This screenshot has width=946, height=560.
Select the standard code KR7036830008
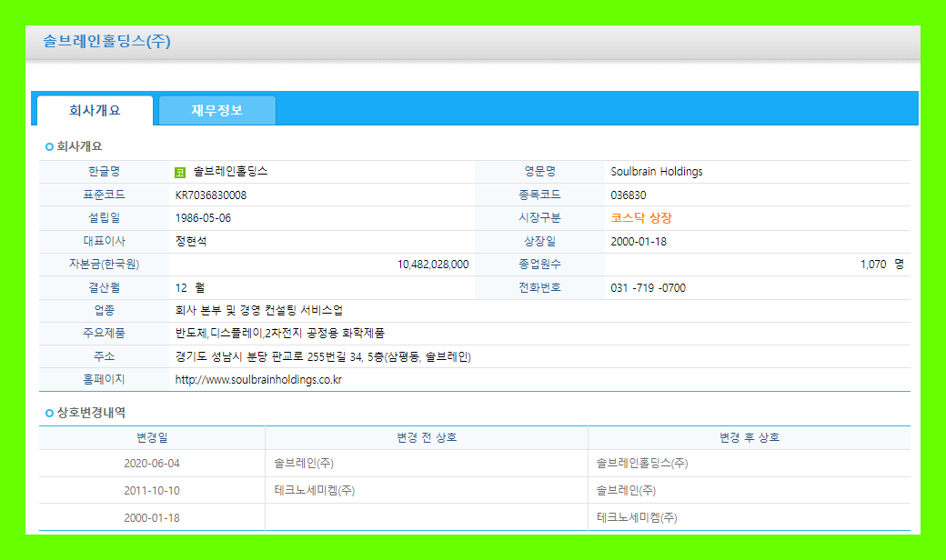tap(210, 195)
